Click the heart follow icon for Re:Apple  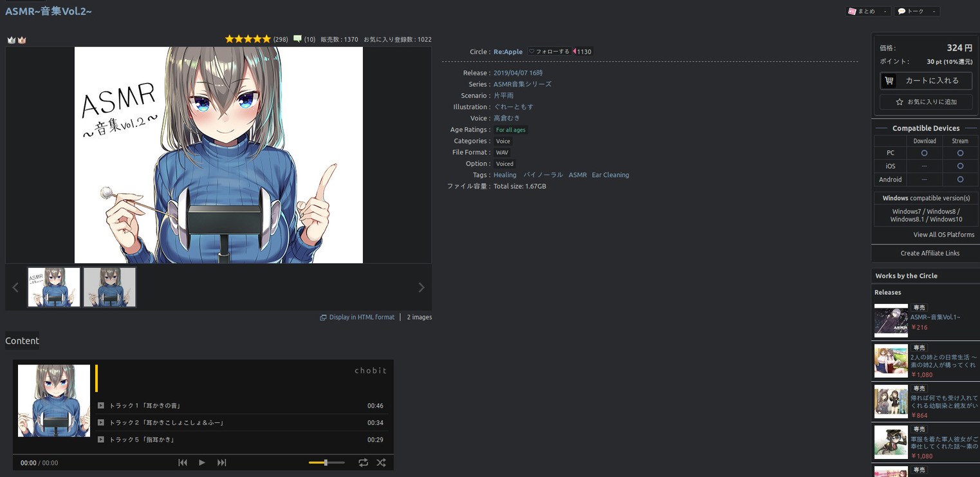point(532,51)
